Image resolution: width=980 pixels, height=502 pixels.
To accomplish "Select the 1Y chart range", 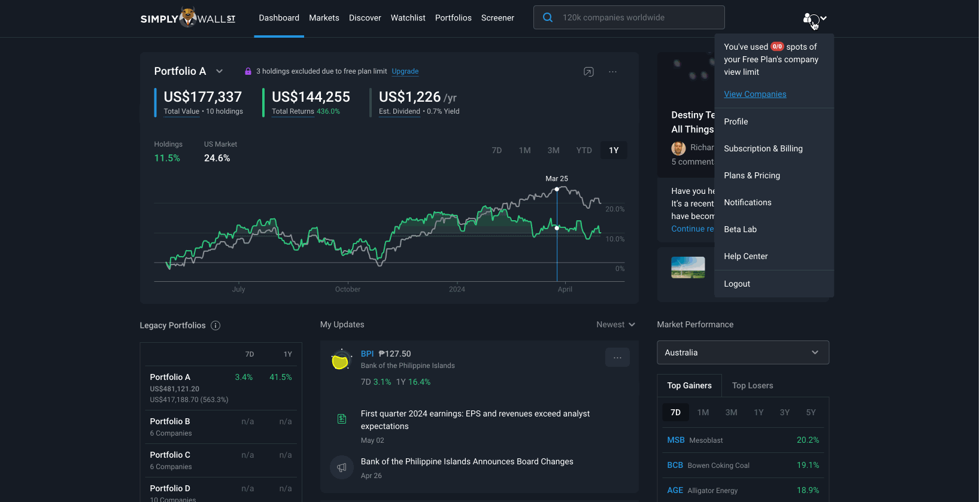I will 614,150.
